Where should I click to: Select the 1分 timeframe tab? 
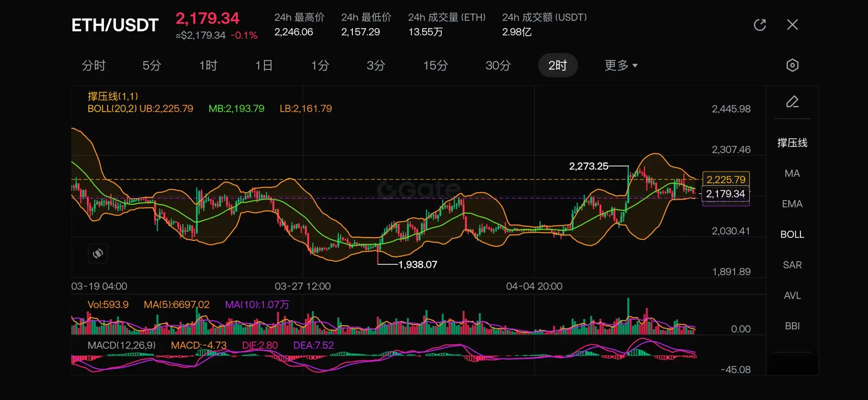tap(320, 65)
